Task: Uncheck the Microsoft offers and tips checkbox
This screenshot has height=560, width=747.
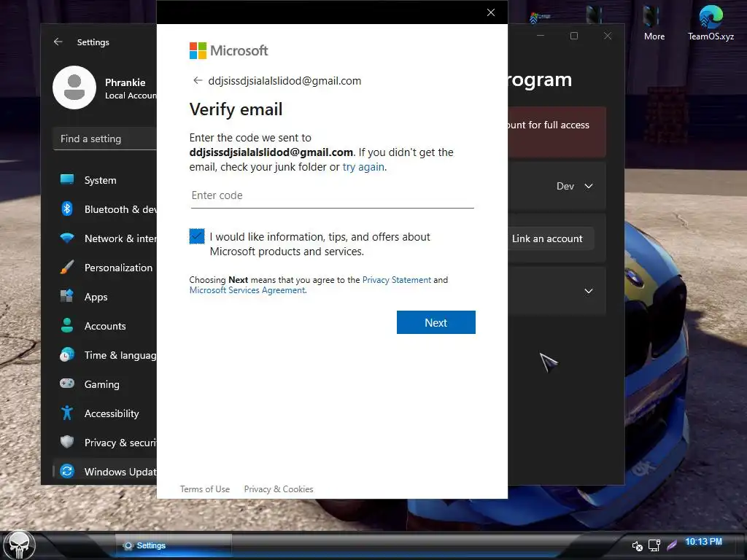Action: coord(197,236)
